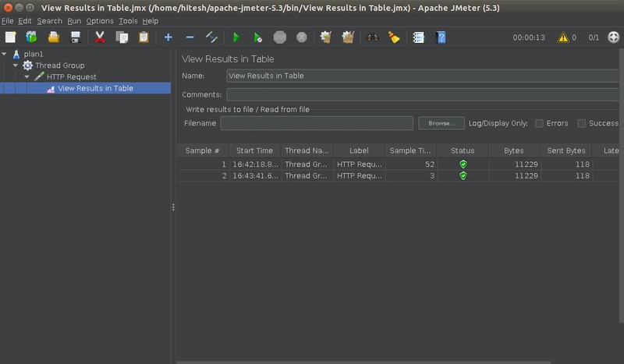Click start time 16:43:41.6... cell
This screenshot has width=624, height=364.
255,175
